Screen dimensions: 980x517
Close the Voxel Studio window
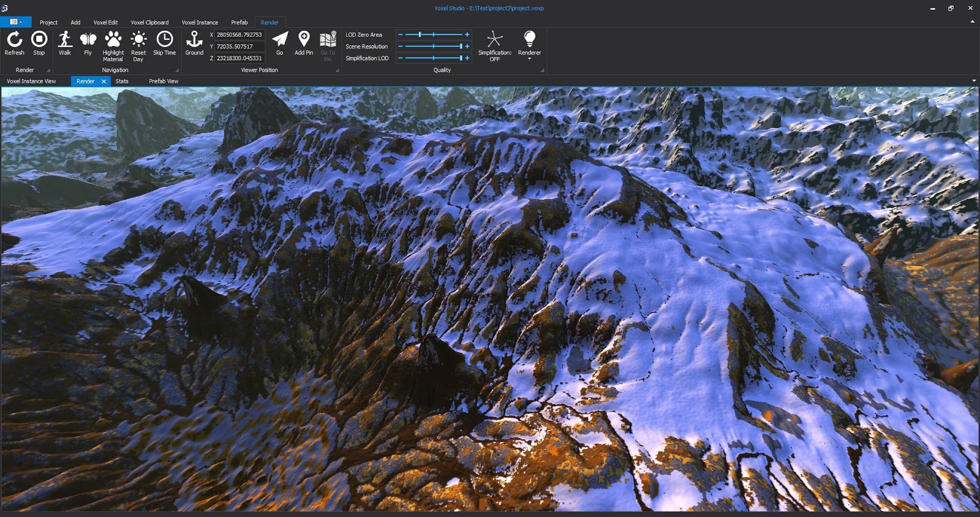click(x=970, y=8)
